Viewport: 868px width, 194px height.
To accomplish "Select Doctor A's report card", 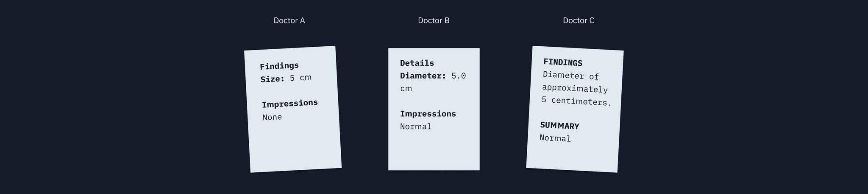I will [293, 109].
